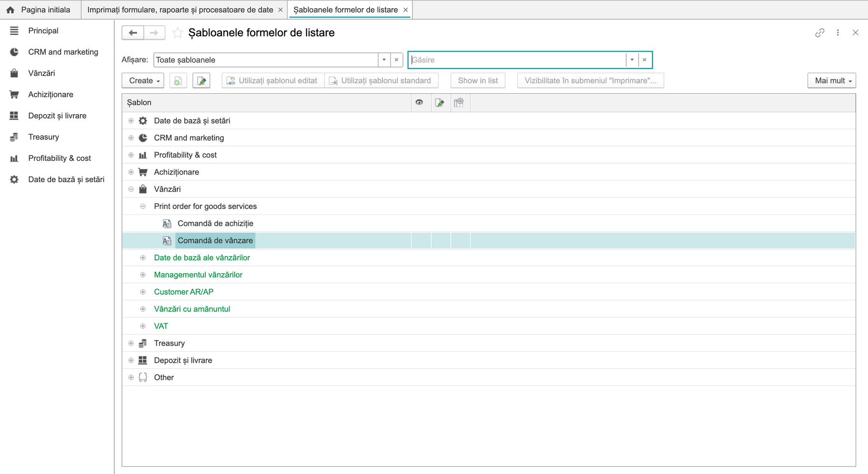Clear the Afișare filter field
This screenshot has width=868, height=474.
pyautogui.click(x=397, y=60)
